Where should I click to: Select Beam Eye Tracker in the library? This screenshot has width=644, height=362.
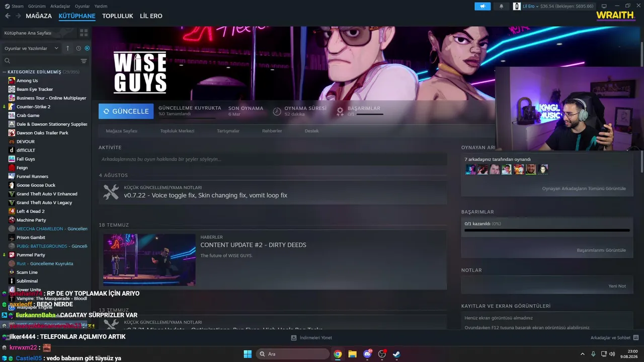tap(35, 89)
